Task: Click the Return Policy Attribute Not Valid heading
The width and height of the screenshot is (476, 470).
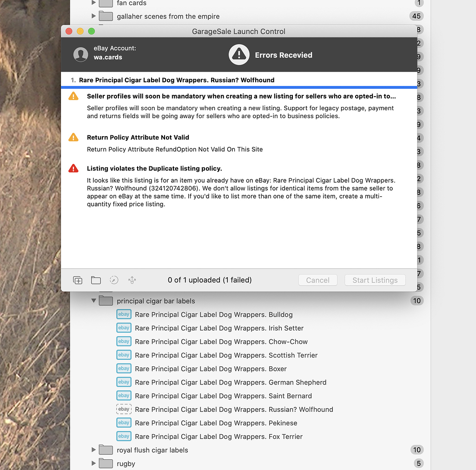Action: coord(138,137)
